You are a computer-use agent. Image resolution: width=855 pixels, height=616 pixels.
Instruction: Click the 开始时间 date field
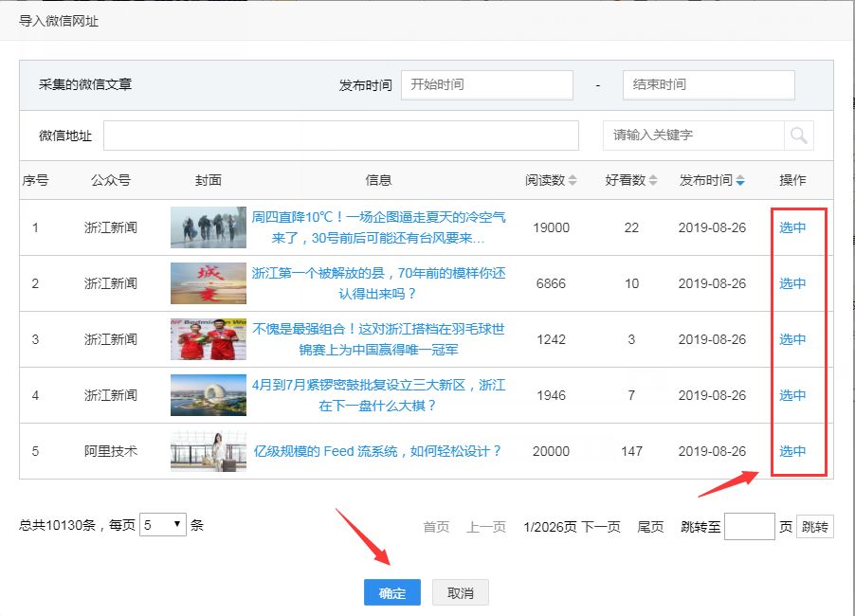(x=486, y=85)
